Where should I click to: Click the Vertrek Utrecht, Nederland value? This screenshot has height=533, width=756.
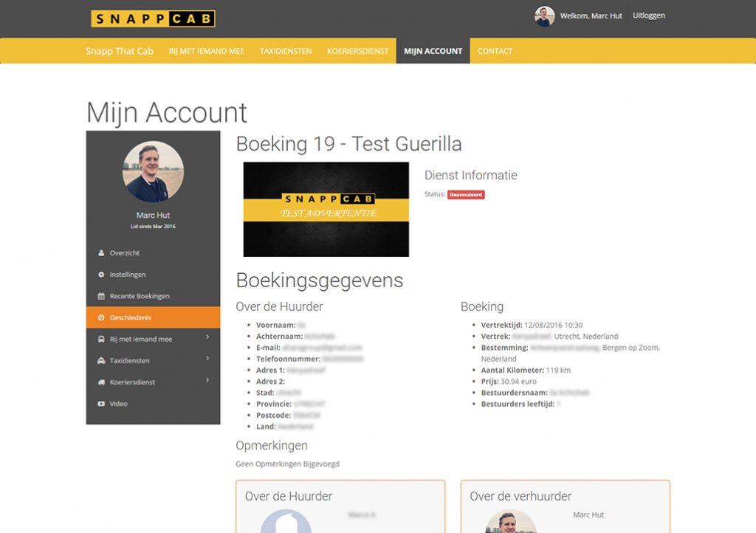(x=585, y=337)
